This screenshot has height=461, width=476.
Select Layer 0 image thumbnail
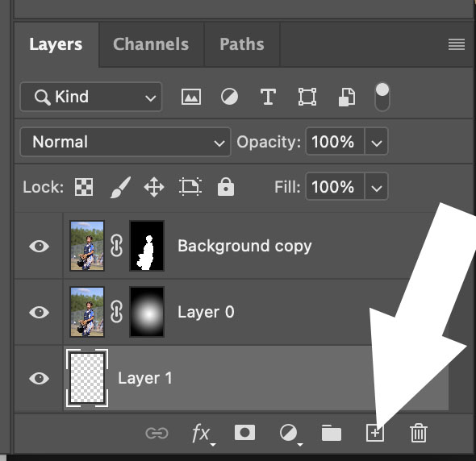click(x=87, y=312)
